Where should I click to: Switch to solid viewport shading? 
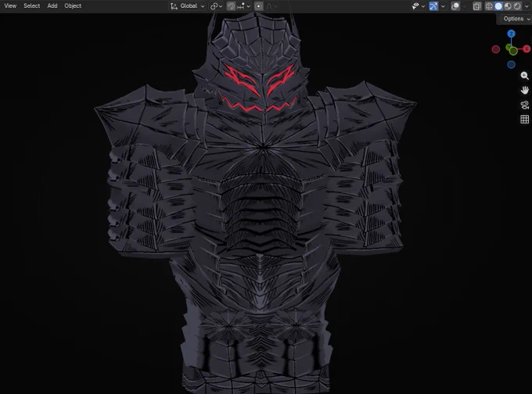point(498,6)
